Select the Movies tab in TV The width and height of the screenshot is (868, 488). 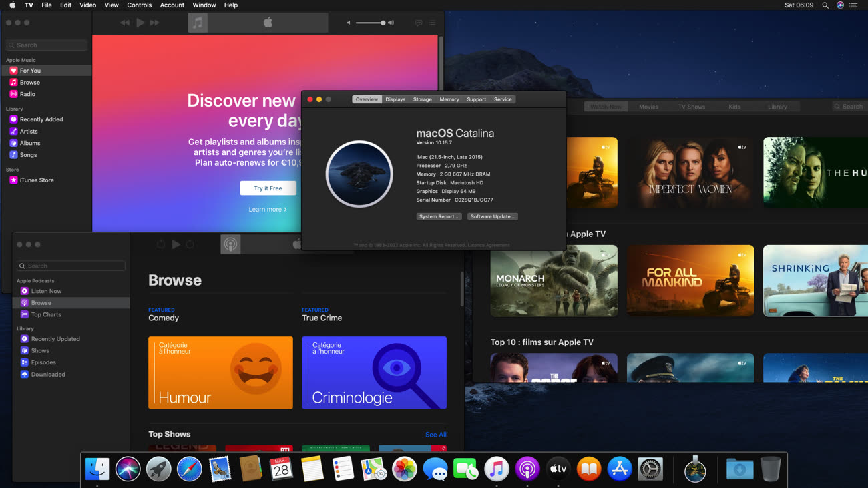[x=648, y=107]
